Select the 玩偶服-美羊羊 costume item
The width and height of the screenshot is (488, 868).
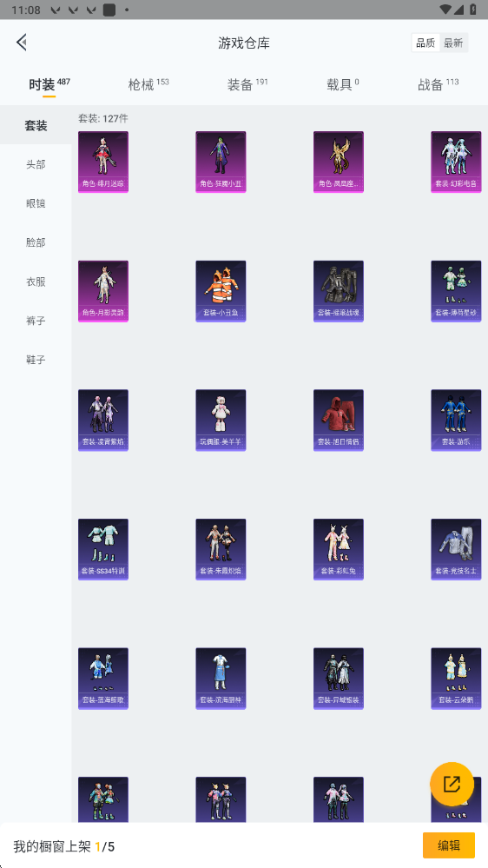[221, 421]
